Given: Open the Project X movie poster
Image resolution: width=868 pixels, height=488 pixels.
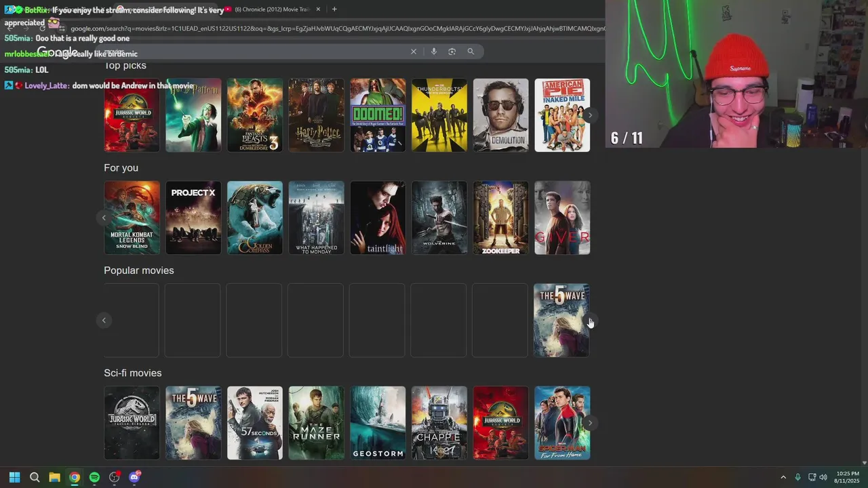Looking at the screenshot, I should (193, 218).
